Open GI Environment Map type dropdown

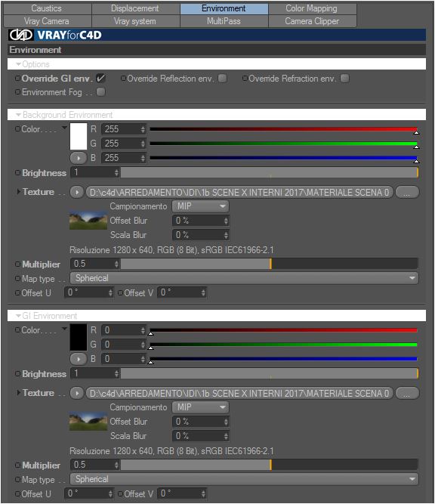coord(244,479)
